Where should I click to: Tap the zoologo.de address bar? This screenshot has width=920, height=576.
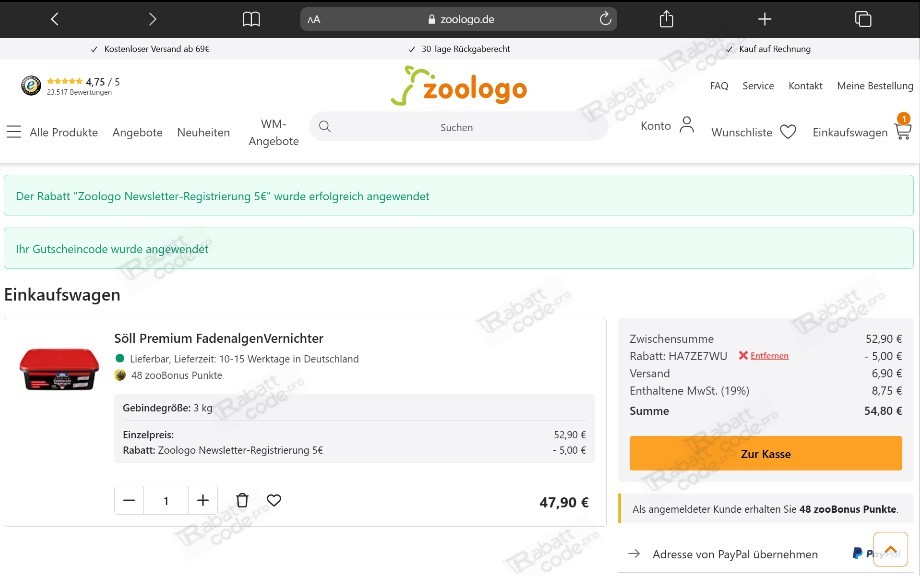click(458, 19)
